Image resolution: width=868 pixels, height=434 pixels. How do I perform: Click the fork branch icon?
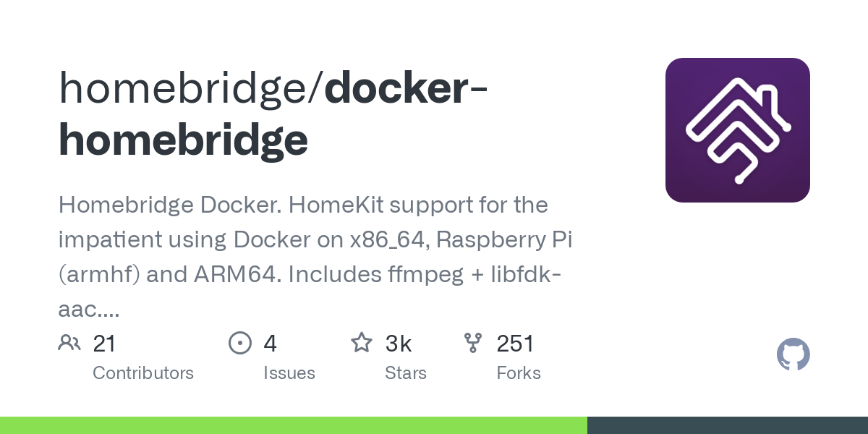(x=473, y=343)
